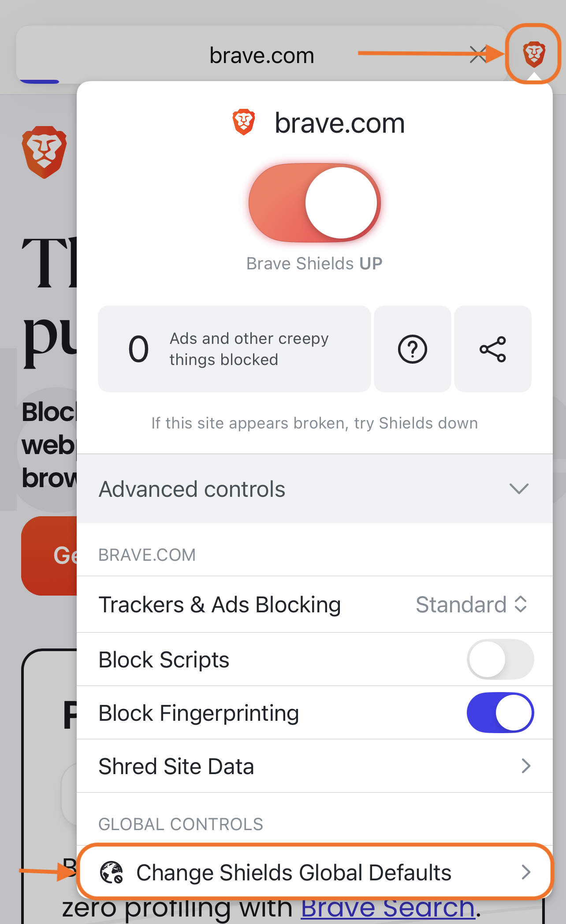Open the Trackers & Ads Blocking Standard dropdown
This screenshot has height=924, width=566.
471,604
